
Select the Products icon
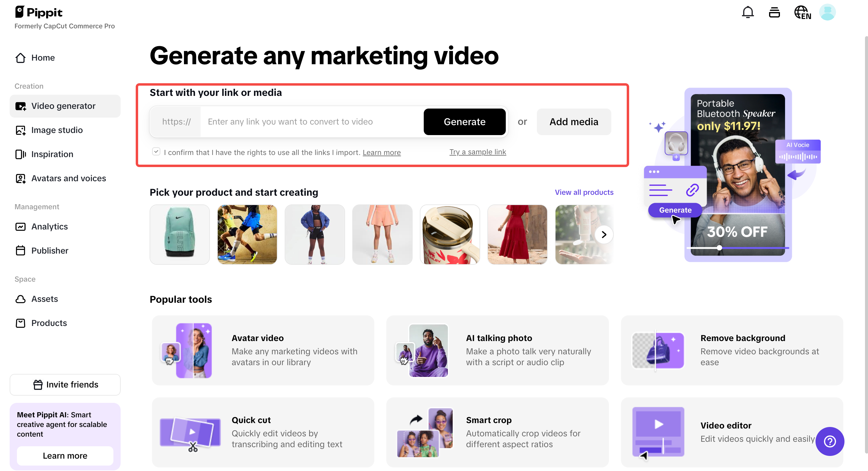pyautogui.click(x=21, y=323)
